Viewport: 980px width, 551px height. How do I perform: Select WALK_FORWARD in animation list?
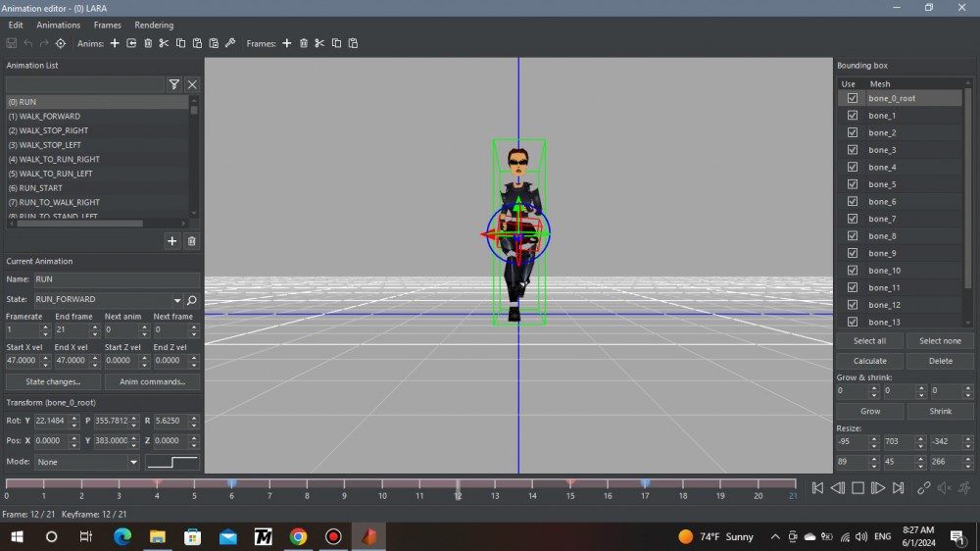click(97, 117)
